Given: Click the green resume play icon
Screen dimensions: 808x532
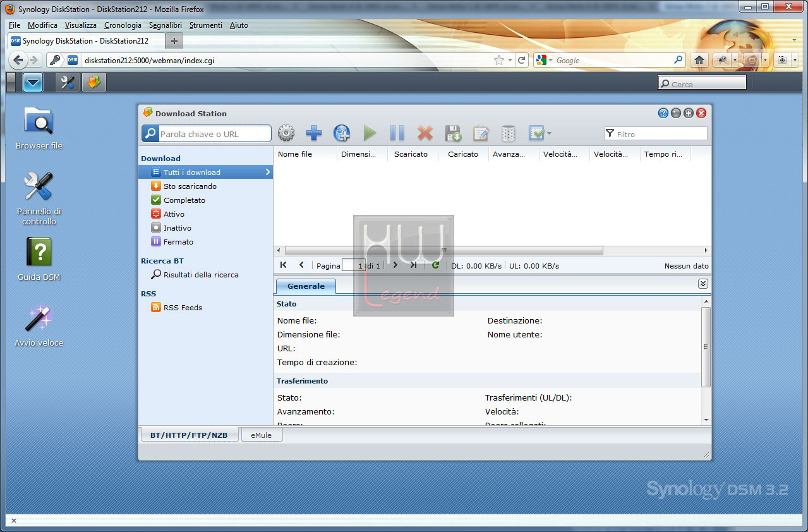Looking at the screenshot, I should 370,133.
